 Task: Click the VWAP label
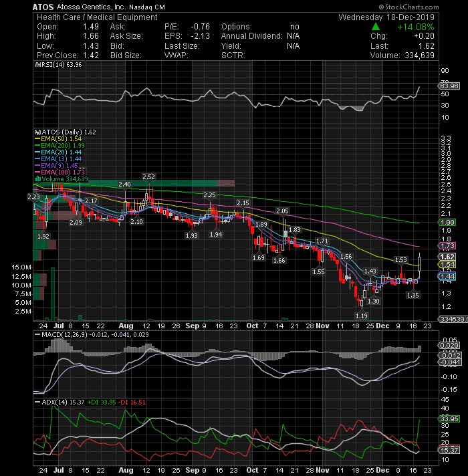(x=176, y=55)
